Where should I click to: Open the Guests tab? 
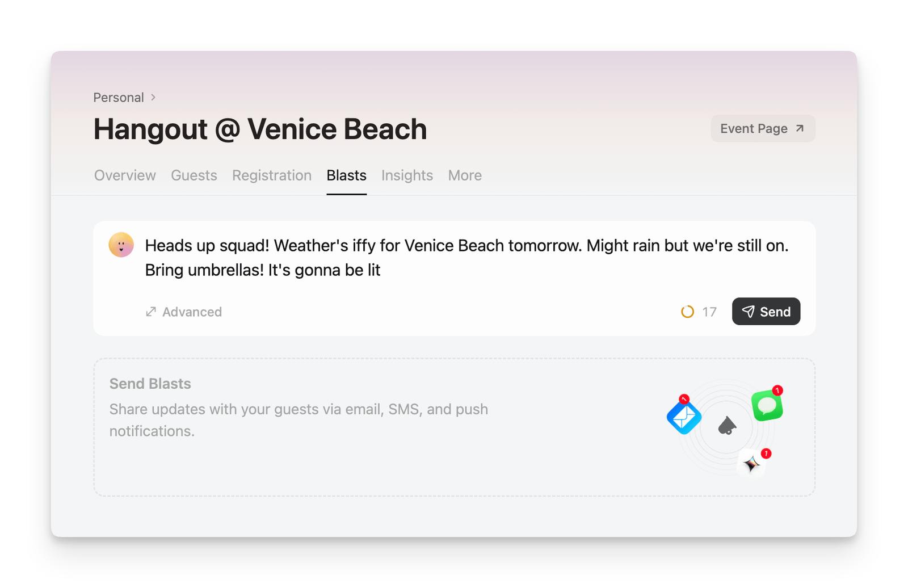[x=194, y=175]
